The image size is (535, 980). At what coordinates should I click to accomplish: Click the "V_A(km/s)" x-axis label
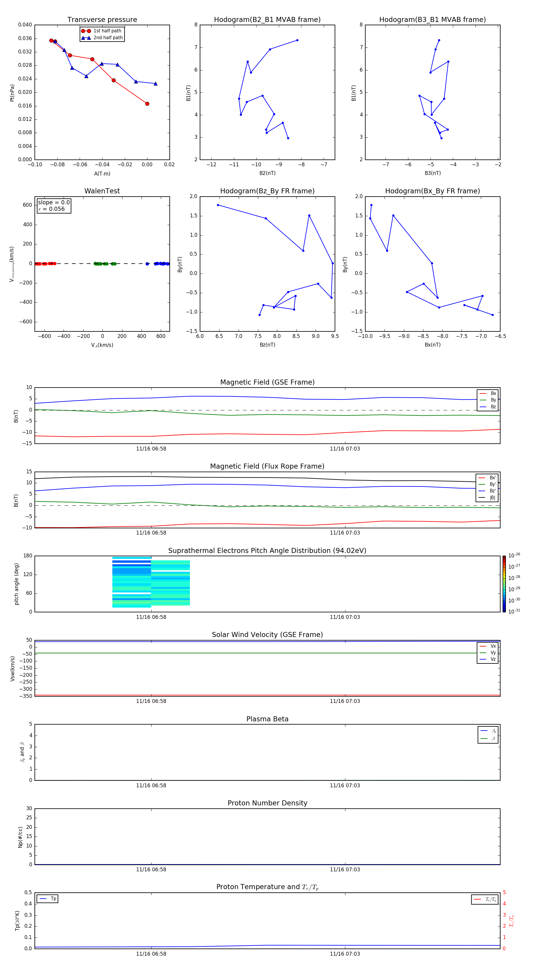pyautogui.click(x=102, y=345)
